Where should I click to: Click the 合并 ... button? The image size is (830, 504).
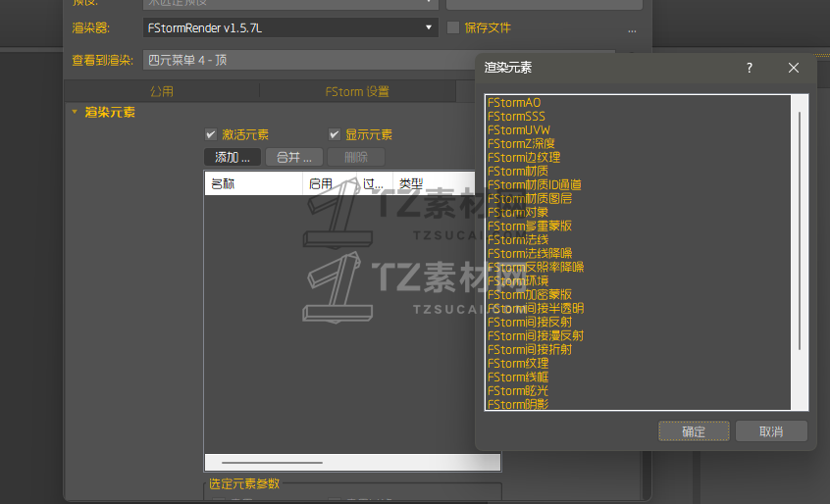[293, 157]
